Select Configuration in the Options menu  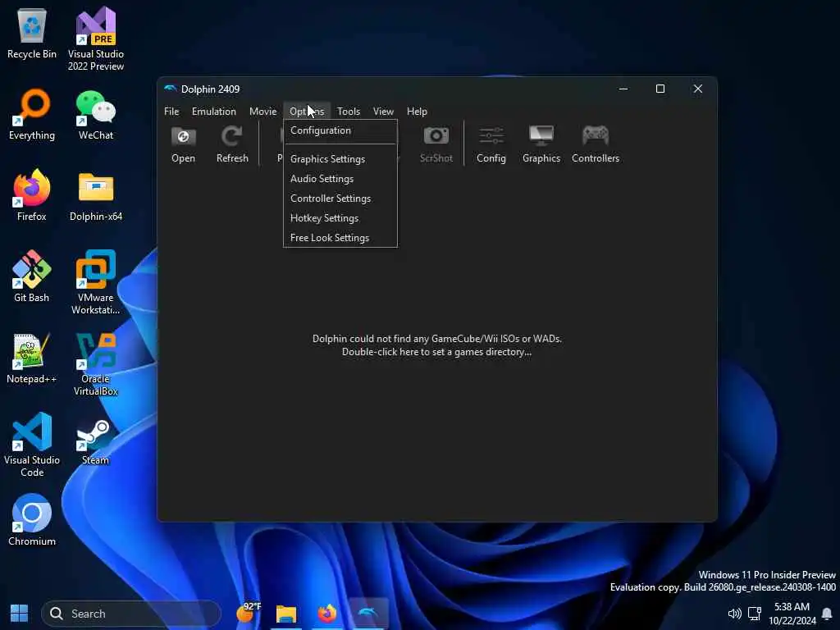pos(340,130)
